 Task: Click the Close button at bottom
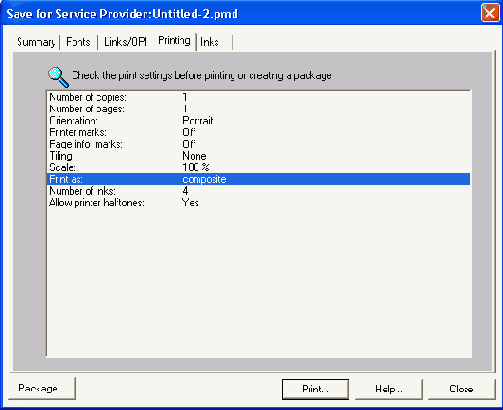pyautogui.click(x=461, y=389)
